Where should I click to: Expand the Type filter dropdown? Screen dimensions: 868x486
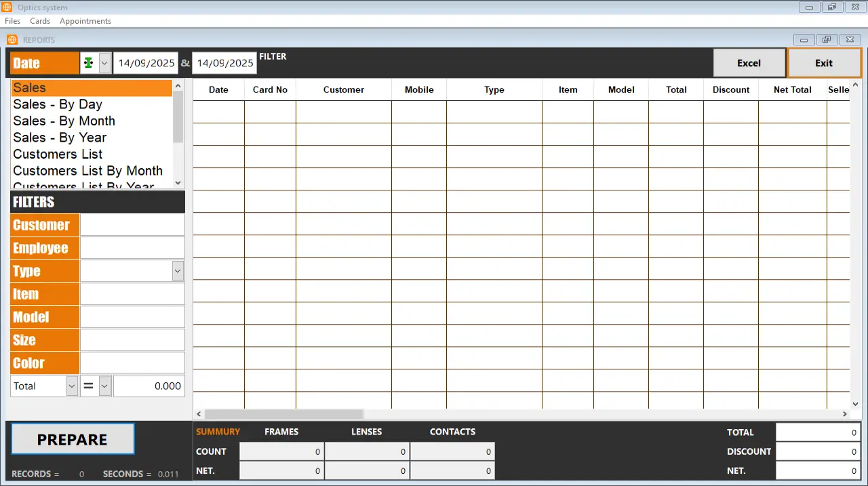coord(178,271)
